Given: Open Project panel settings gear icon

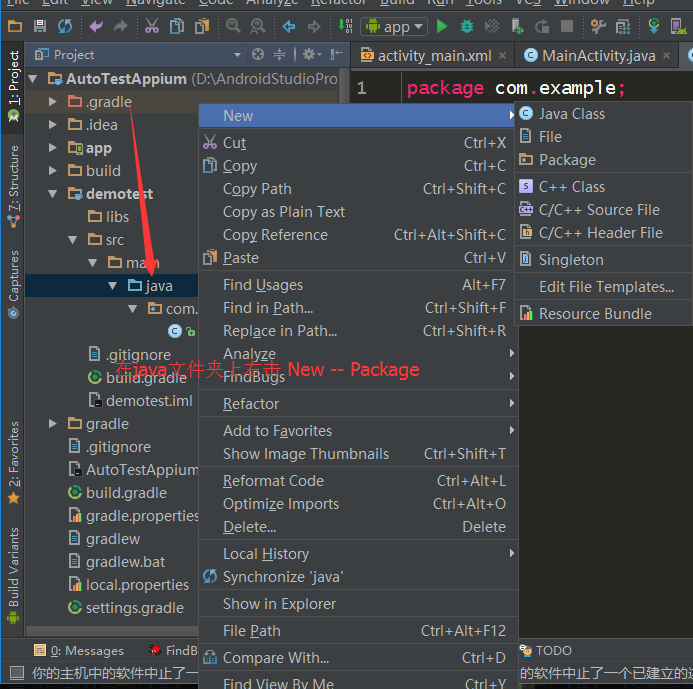Looking at the screenshot, I should click(x=309, y=55).
